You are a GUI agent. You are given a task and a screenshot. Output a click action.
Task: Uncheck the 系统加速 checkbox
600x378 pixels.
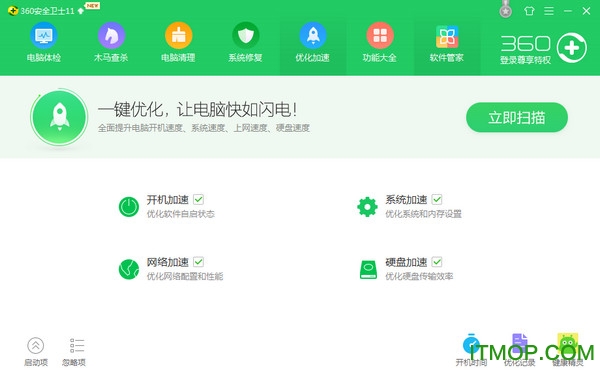pos(437,199)
